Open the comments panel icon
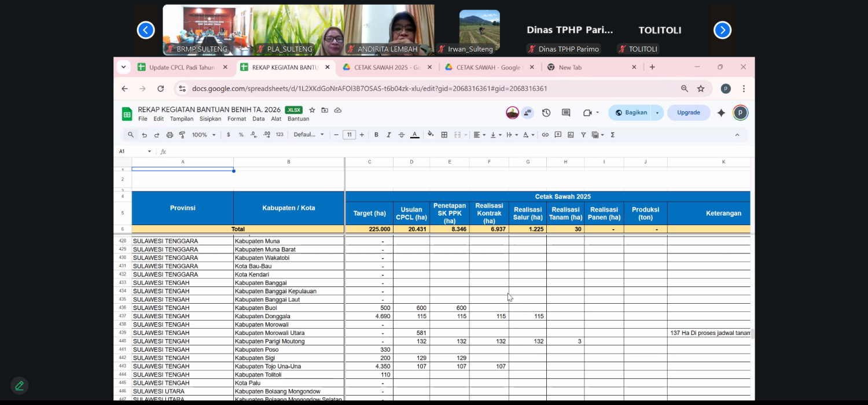 (566, 113)
